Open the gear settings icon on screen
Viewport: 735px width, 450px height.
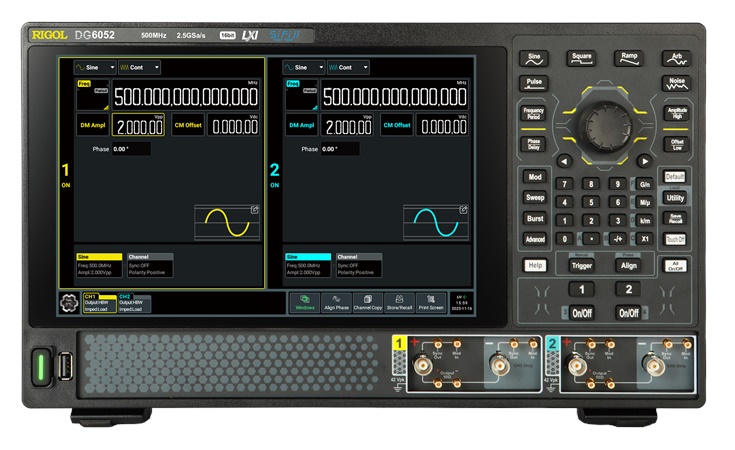click(x=69, y=303)
